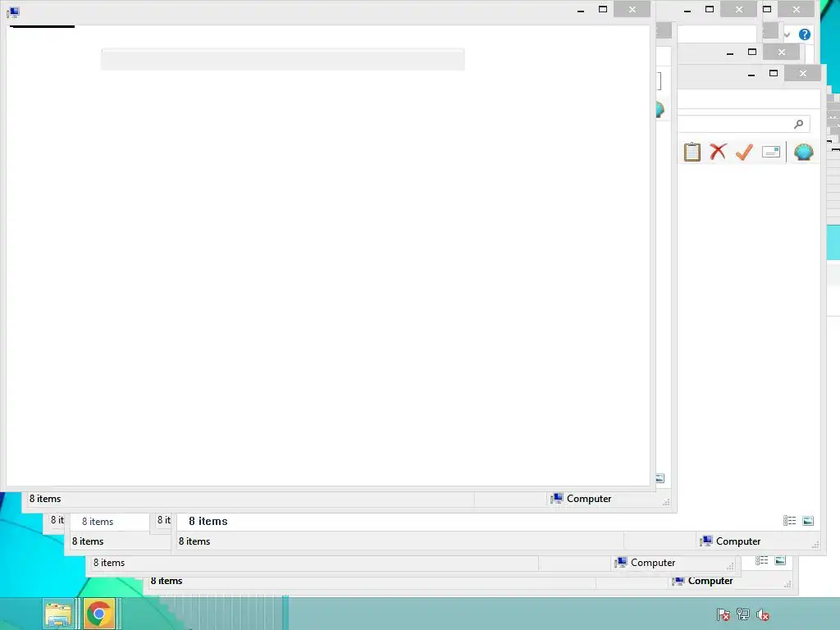The height and width of the screenshot is (630, 840).
Task: Click the grayed-out "8 items" status text
Action: click(x=98, y=522)
